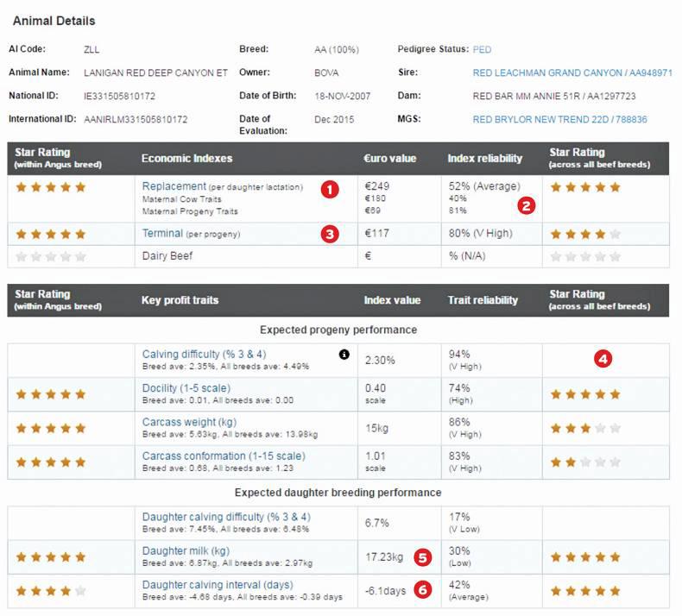
Task: Open the Terminal index link
Action: 162,233
